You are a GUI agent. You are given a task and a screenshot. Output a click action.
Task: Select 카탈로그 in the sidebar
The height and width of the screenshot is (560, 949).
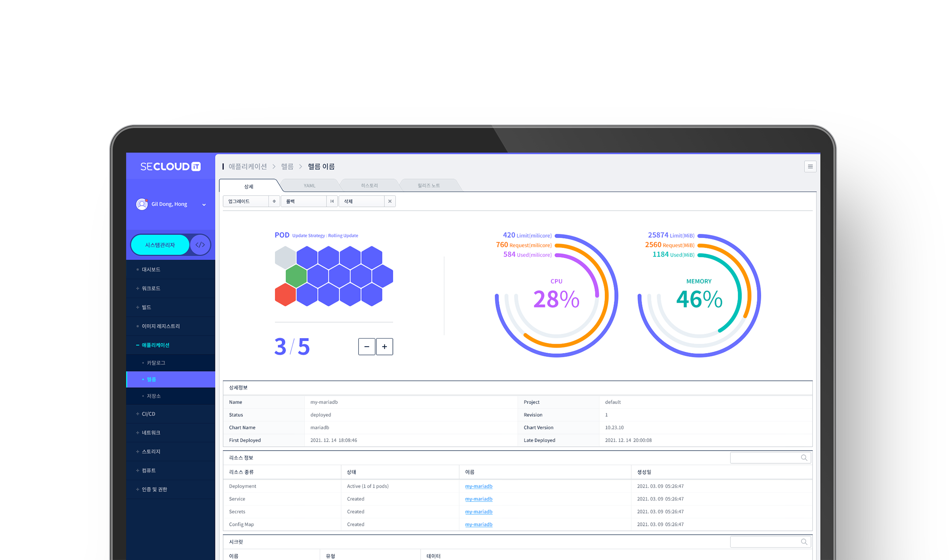point(156,363)
